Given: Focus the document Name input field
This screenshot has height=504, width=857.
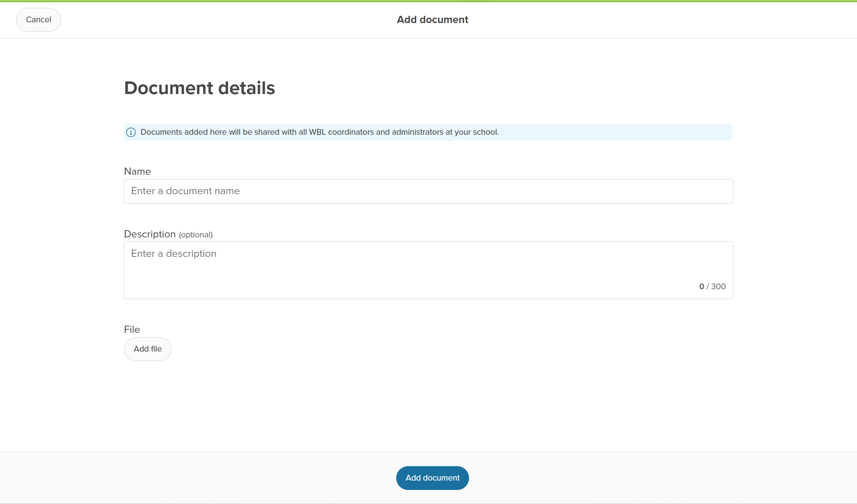Looking at the screenshot, I should click(x=428, y=191).
